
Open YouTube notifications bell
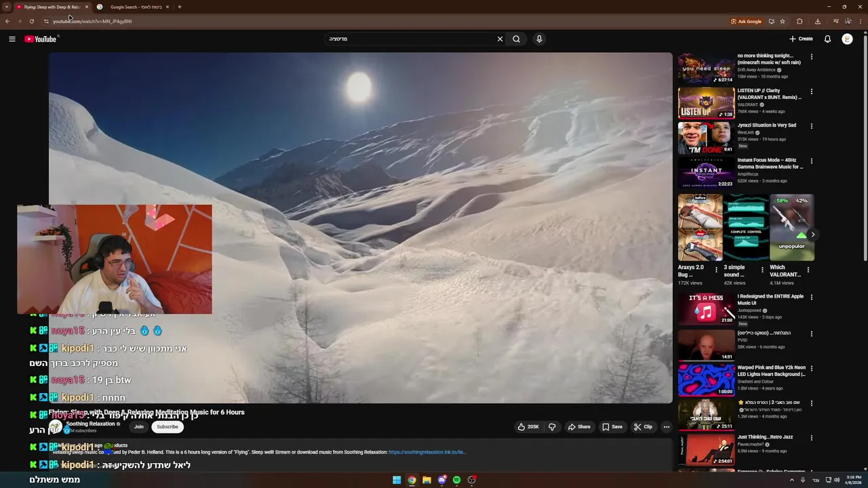coord(827,39)
